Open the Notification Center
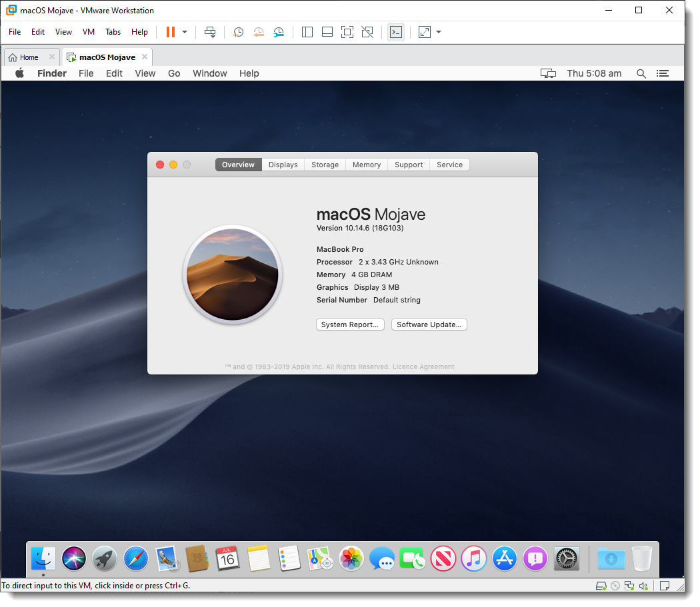The height and width of the screenshot is (607, 700). coord(663,74)
